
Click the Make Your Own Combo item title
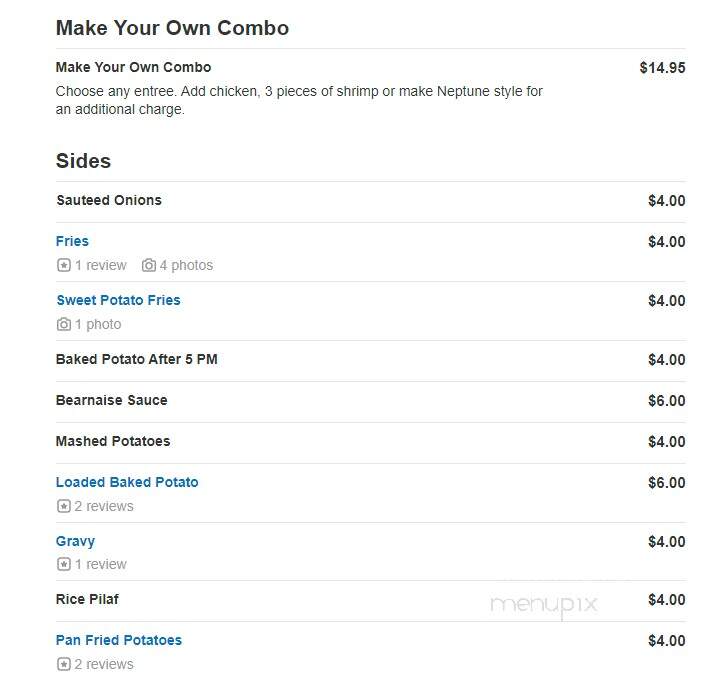(x=133, y=67)
